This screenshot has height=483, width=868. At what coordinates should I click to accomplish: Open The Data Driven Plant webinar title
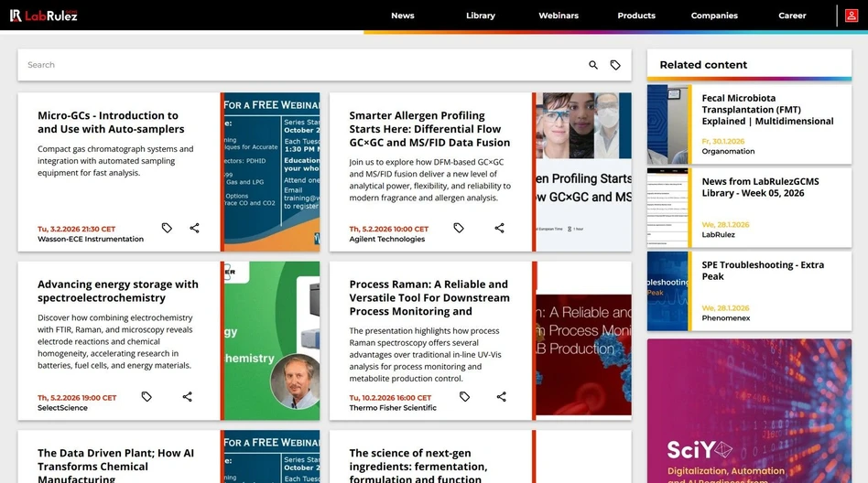[115, 465]
